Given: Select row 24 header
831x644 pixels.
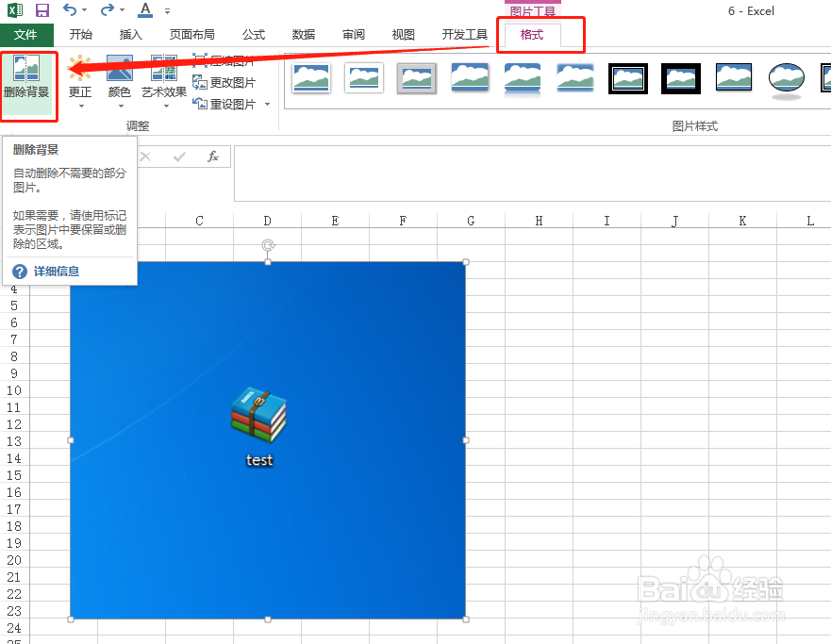Looking at the screenshot, I should tap(14, 628).
